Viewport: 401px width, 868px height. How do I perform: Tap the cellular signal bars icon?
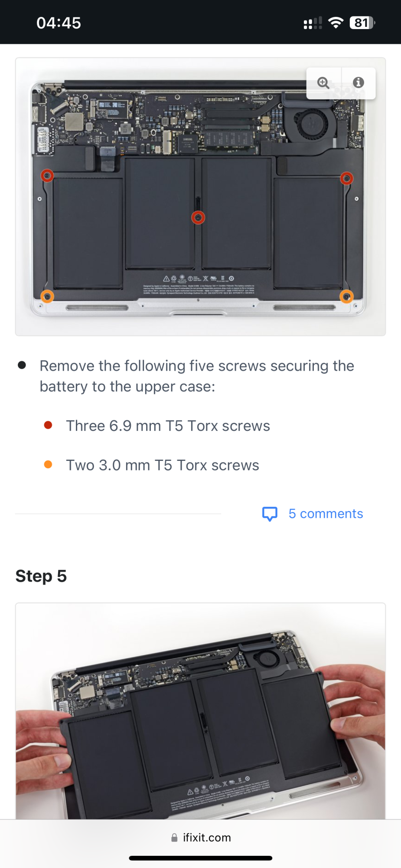click(x=313, y=23)
